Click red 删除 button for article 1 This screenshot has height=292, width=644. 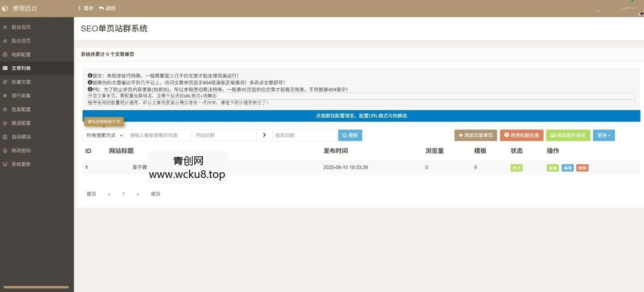coord(582,168)
